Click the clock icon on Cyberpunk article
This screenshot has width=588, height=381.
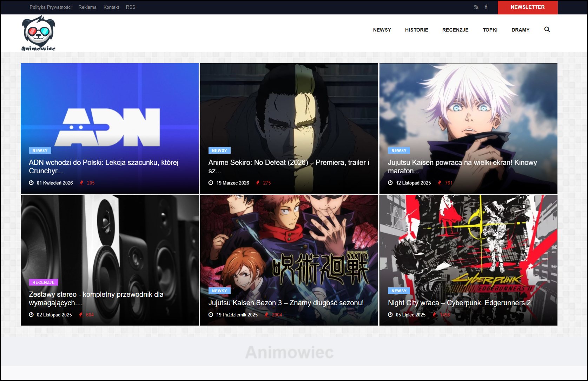pos(390,315)
